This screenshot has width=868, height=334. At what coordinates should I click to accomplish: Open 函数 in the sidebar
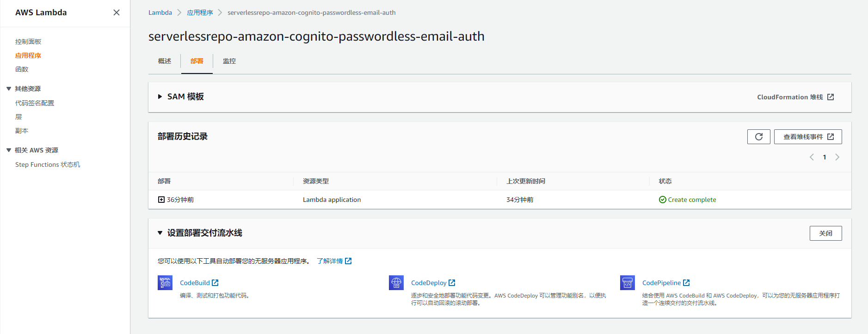(x=22, y=69)
